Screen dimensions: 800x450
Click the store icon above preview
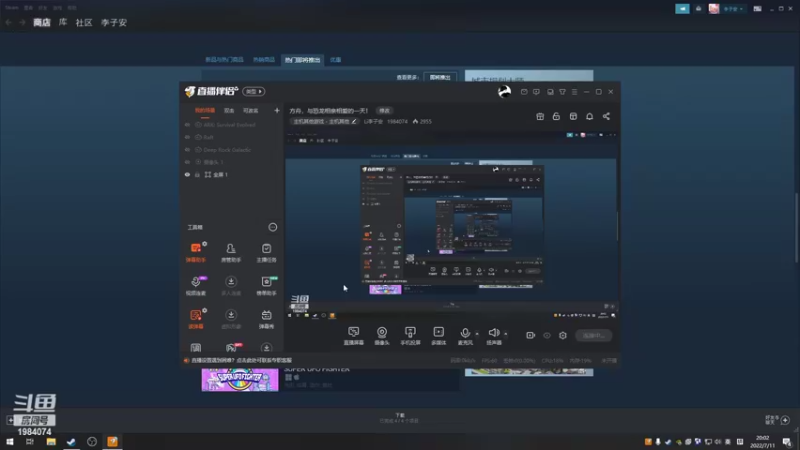[573, 116]
